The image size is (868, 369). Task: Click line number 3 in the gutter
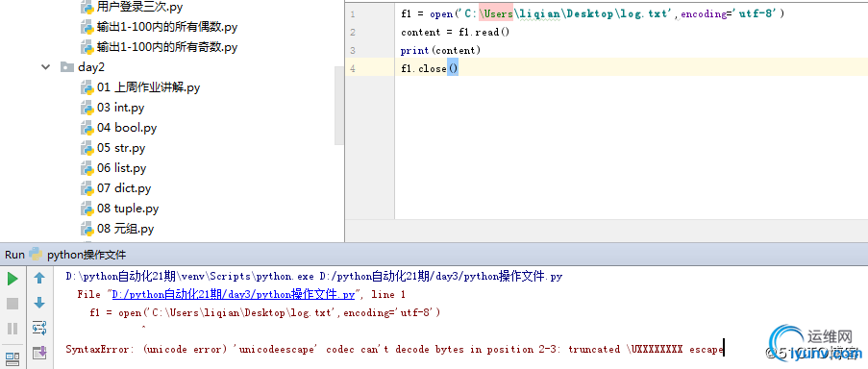353,50
